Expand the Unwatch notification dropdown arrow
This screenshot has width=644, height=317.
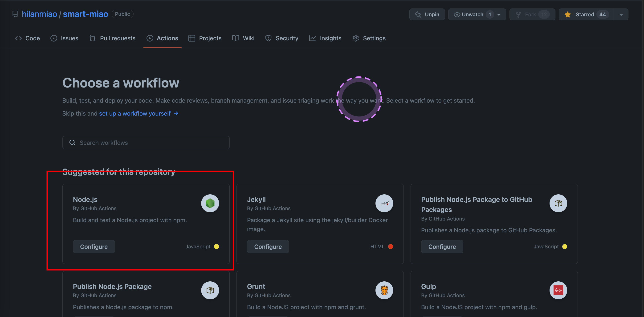499,15
